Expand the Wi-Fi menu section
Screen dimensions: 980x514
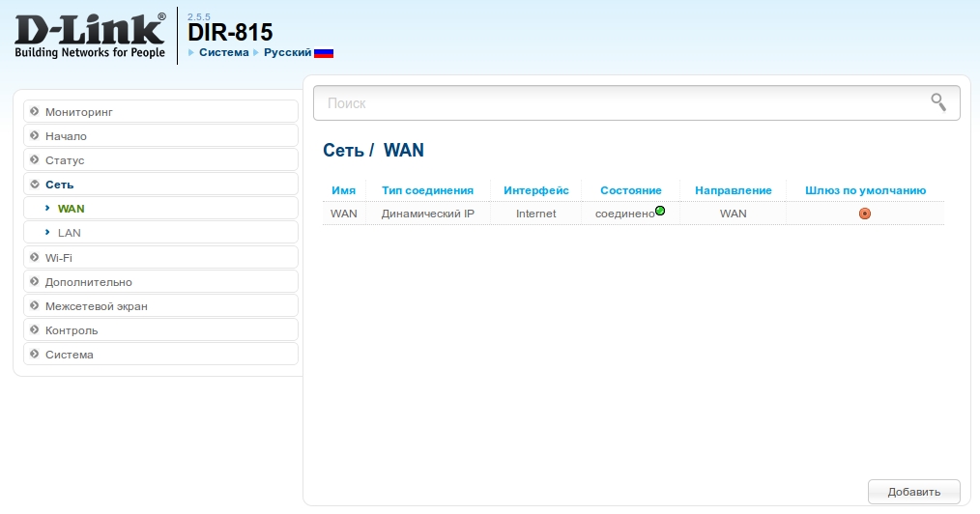(159, 258)
